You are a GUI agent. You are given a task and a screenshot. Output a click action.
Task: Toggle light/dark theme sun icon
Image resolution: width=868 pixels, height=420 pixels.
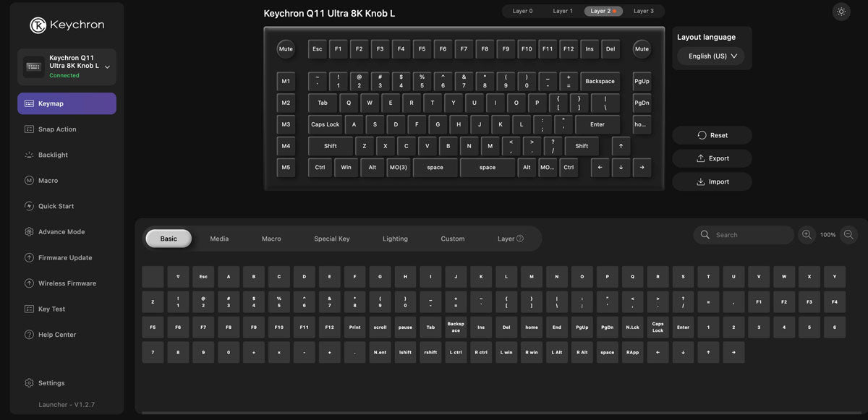click(841, 12)
